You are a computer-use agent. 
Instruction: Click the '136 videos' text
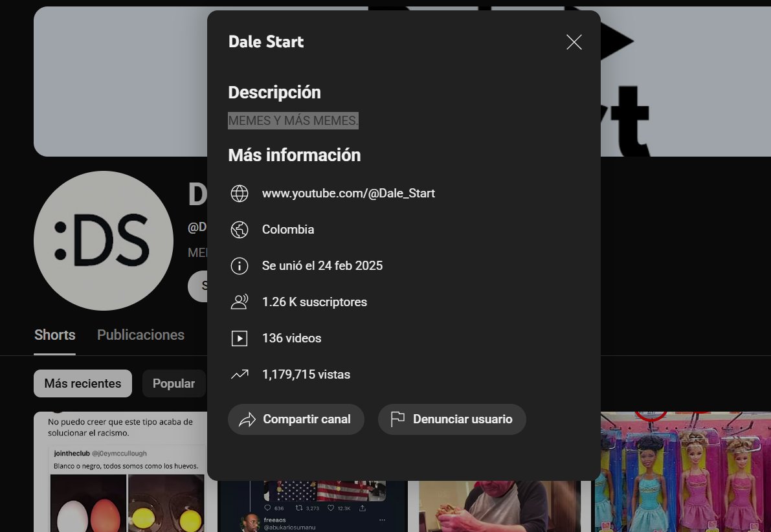291,338
